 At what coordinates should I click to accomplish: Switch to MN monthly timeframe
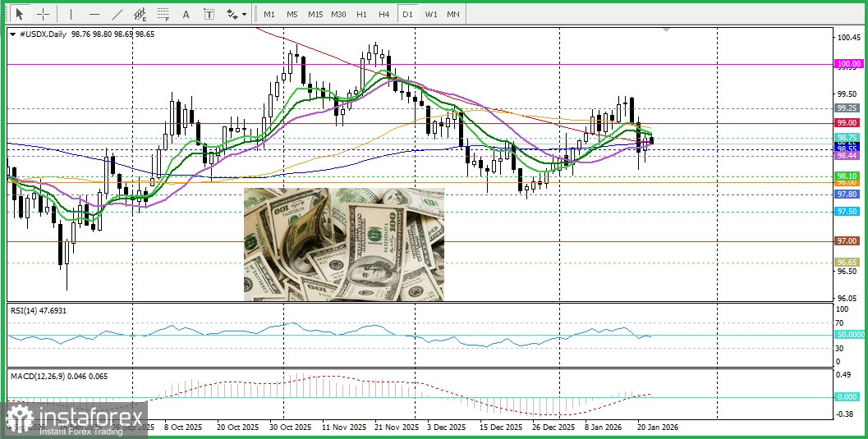tap(452, 15)
